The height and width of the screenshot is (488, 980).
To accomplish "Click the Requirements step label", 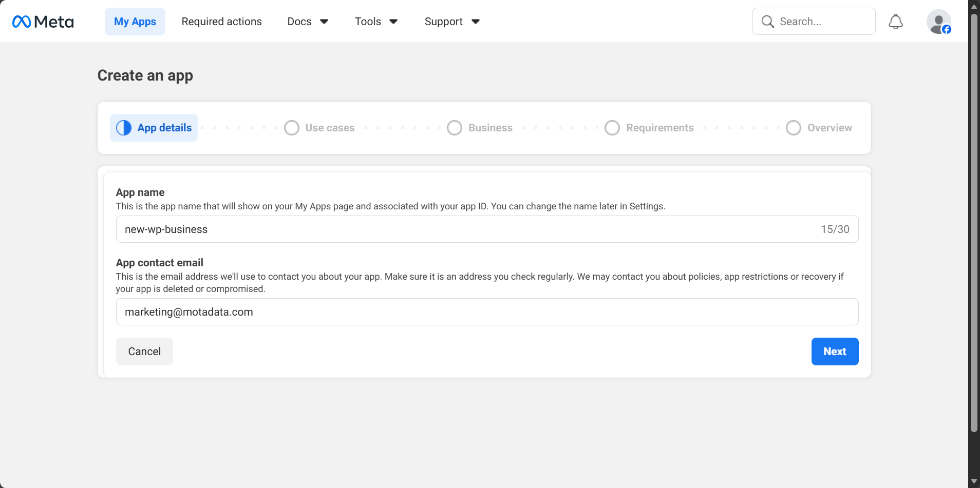I will (x=660, y=128).
